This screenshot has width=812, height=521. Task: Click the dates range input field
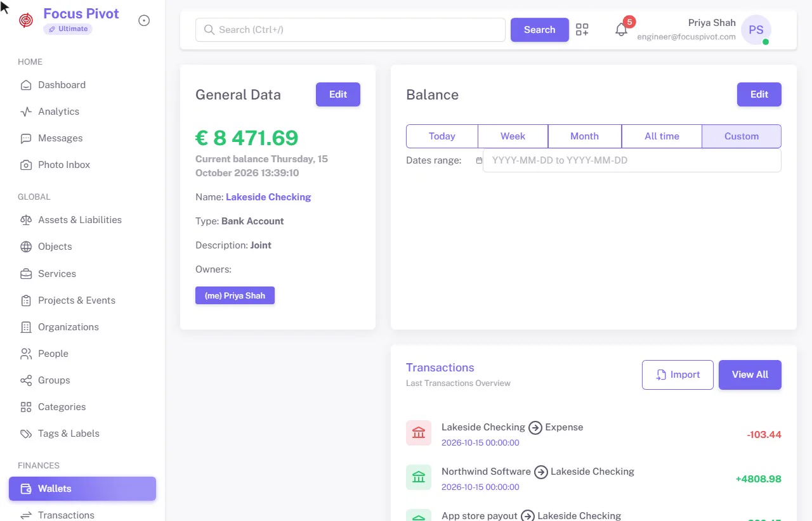632,160
